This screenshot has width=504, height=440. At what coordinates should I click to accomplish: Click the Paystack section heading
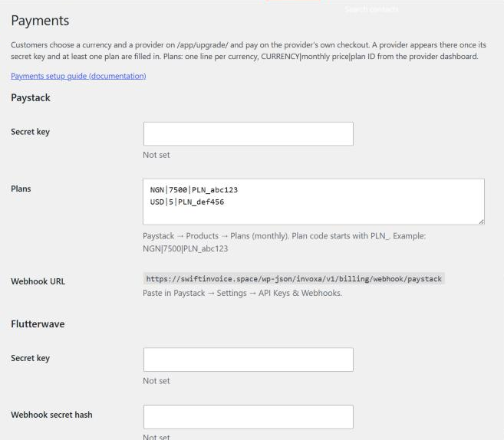click(31, 97)
